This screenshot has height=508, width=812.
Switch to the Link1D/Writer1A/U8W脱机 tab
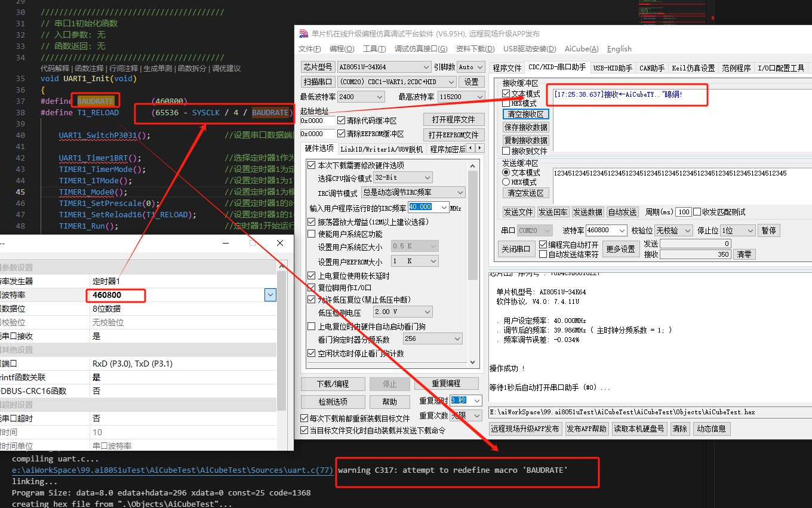(382, 149)
